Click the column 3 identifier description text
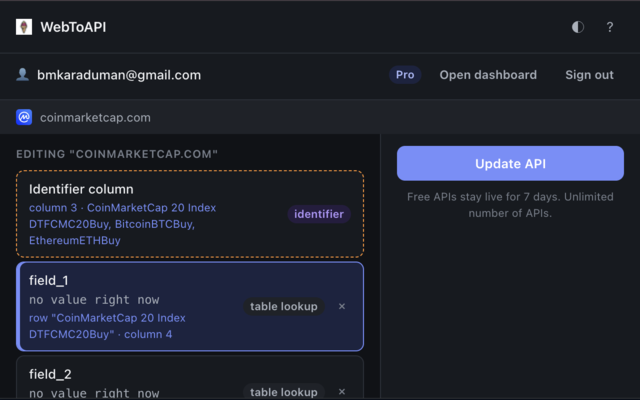The width and height of the screenshot is (640, 400). pyautogui.click(x=122, y=224)
